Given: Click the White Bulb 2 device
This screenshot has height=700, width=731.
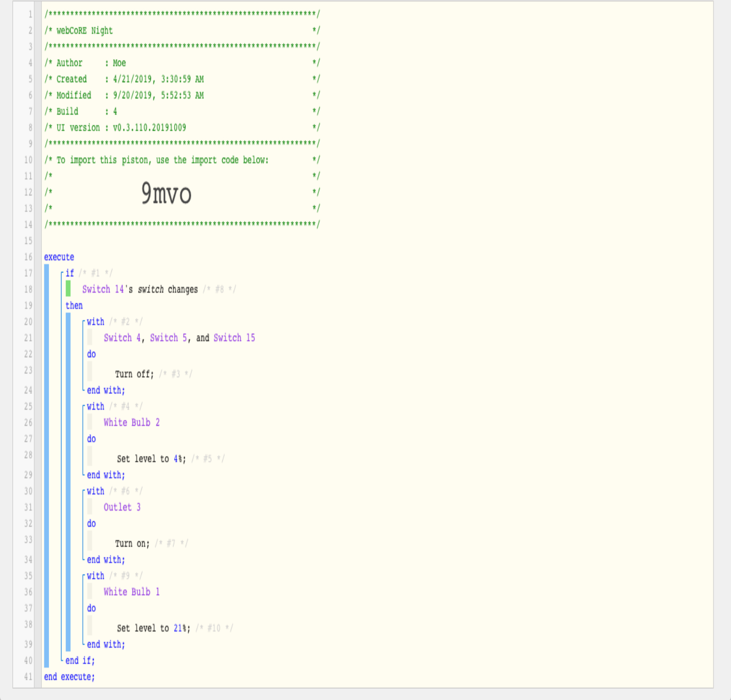Looking at the screenshot, I should tap(132, 423).
